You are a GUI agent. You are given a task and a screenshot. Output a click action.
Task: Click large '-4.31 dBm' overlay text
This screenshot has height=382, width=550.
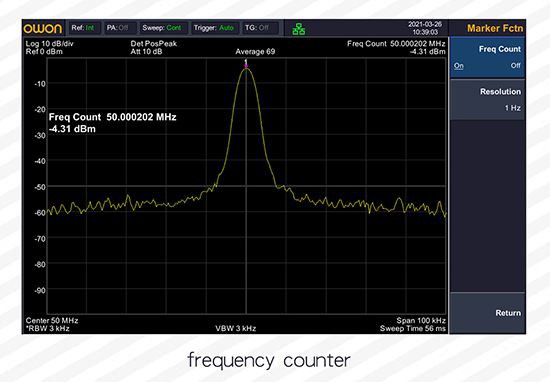(x=72, y=129)
